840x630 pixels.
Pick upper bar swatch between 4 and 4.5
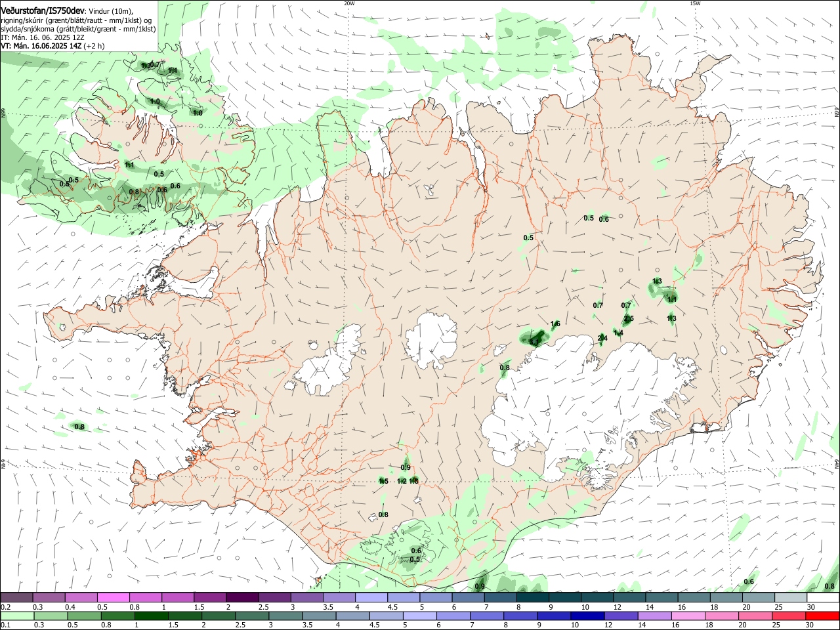371,597
